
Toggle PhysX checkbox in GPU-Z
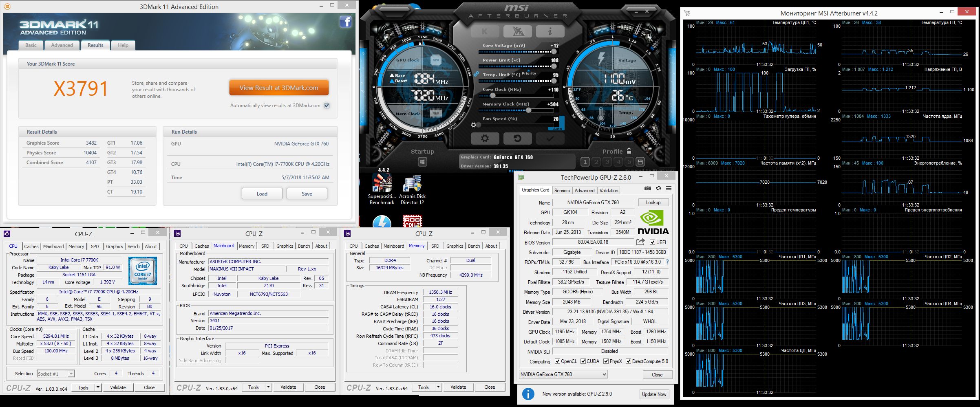point(606,361)
